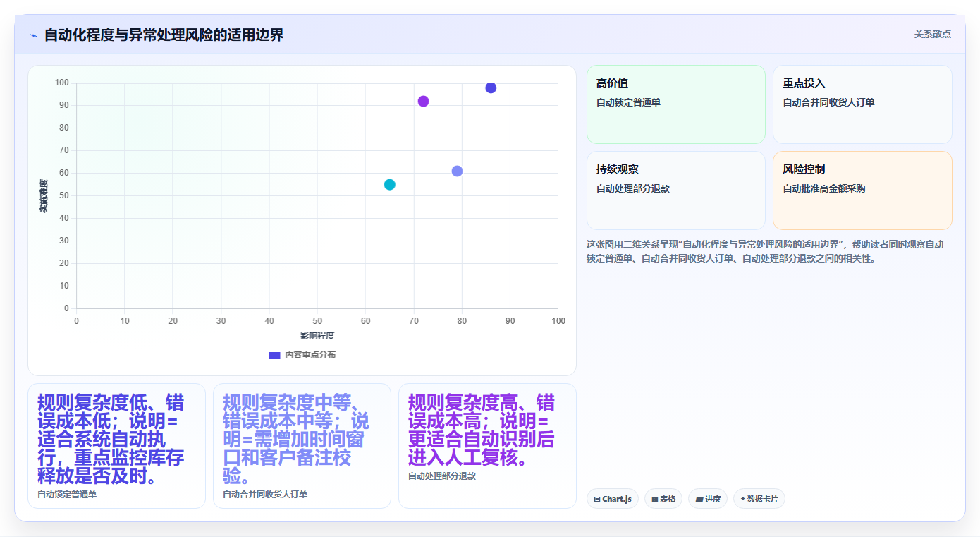Click the 自动合并同收货人订单 text in 重点投入 card
This screenshot has height=537, width=980.
click(x=829, y=102)
